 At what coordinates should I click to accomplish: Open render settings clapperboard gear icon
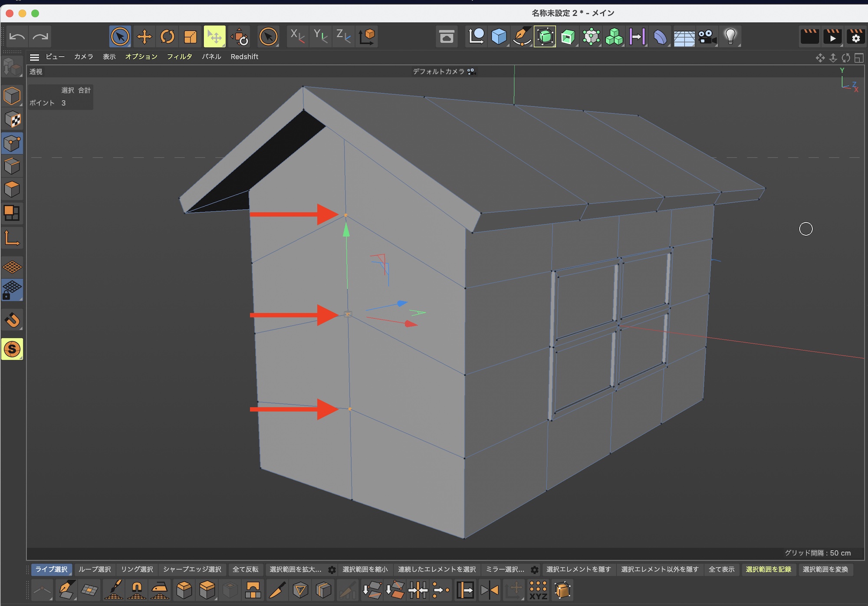(x=855, y=37)
